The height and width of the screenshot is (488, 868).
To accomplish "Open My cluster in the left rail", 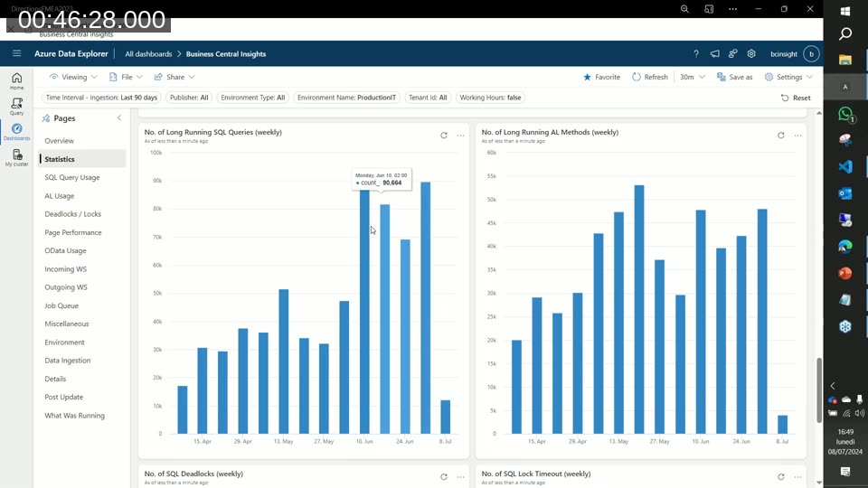I will (x=16, y=157).
